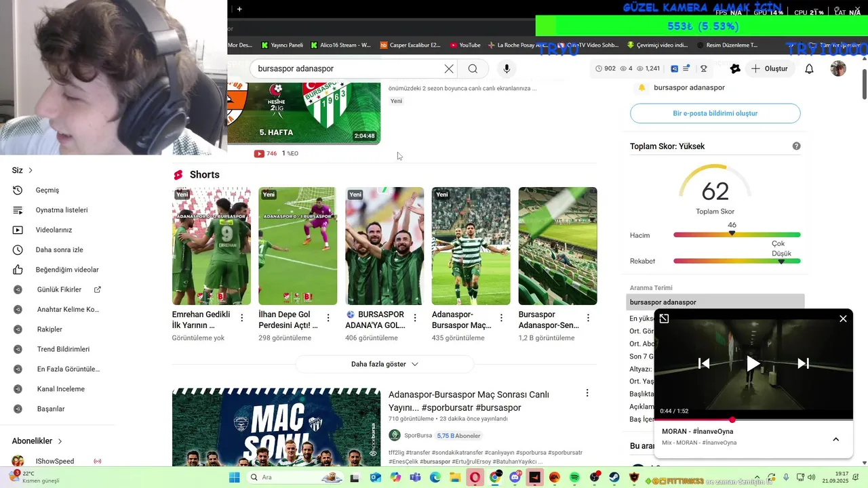Open La Roche Posay bookmark
This screenshot has width=868, height=488.
[x=517, y=45]
